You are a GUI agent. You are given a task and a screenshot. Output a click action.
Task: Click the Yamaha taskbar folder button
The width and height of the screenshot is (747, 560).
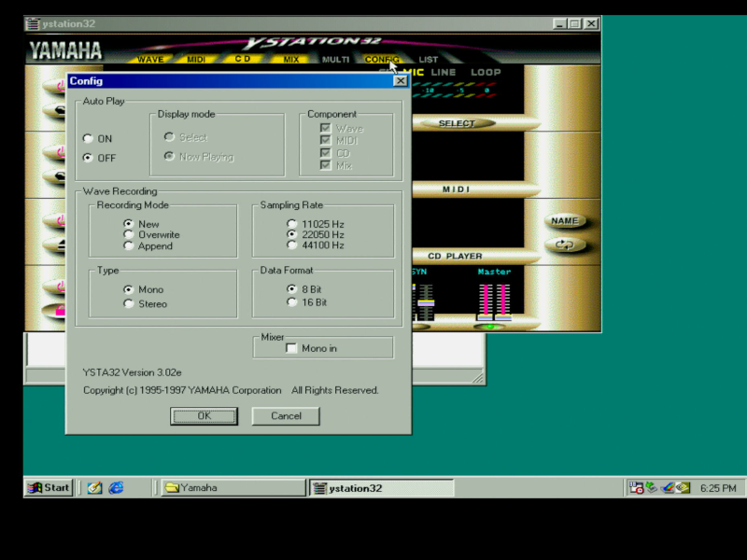pos(232,487)
